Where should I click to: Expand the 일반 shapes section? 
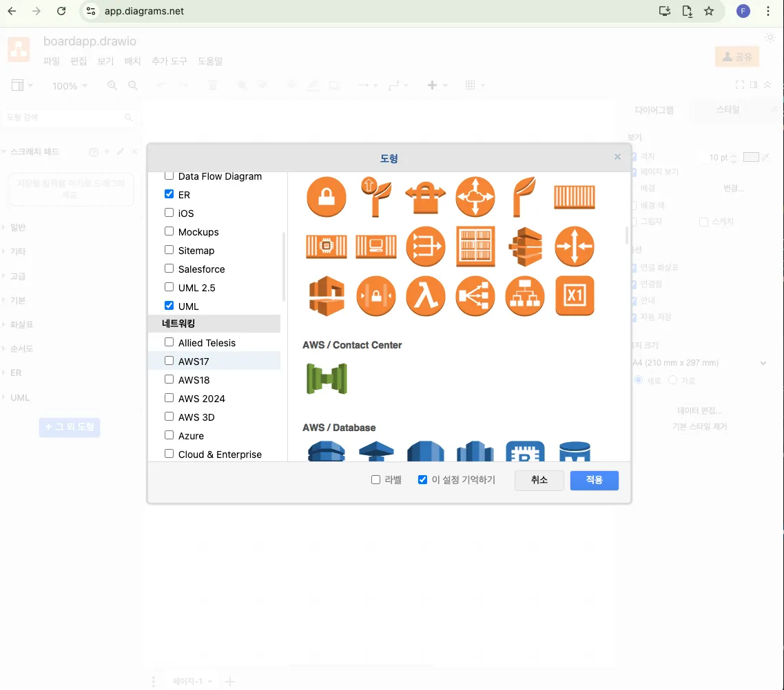[x=18, y=227]
